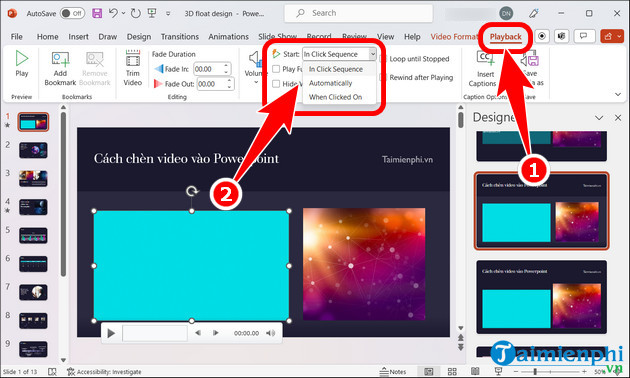Open the Insert tab
Screen dimensions: 630x378
(x=78, y=37)
